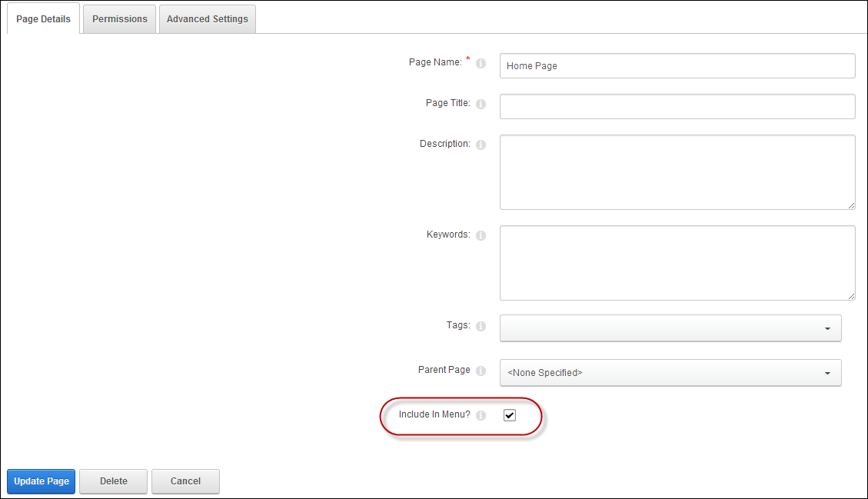The height and width of the screenshot is (499, 868).
Task: Click into the Description text area
Action: pos(677,172)
